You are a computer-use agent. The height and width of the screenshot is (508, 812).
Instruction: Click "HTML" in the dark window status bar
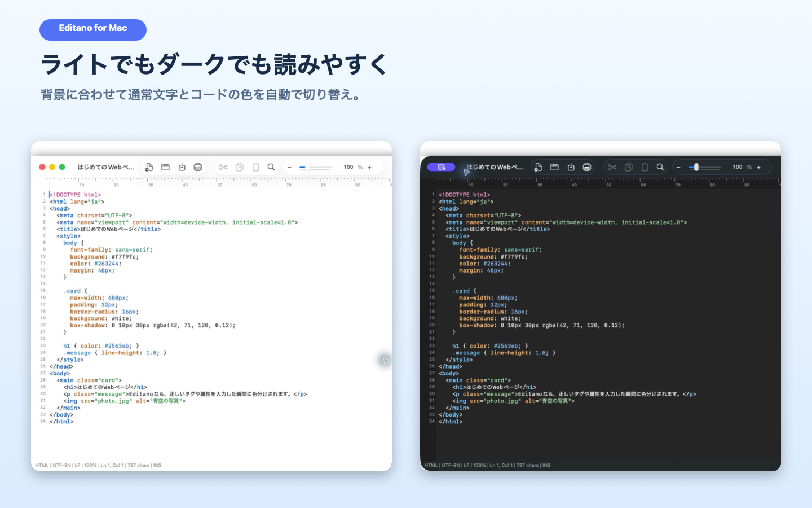pos(431,466)
